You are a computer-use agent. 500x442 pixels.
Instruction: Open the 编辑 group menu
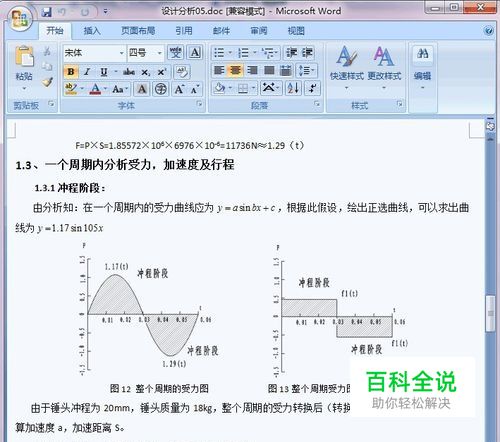[422, 67]
